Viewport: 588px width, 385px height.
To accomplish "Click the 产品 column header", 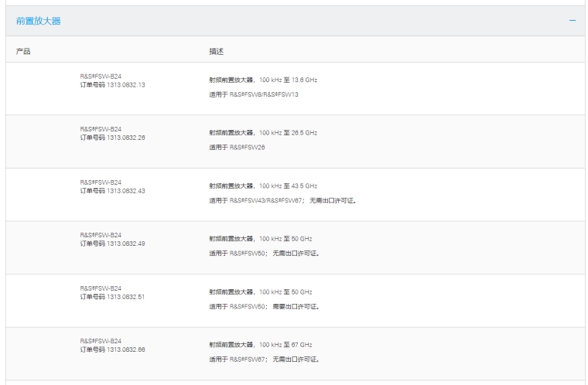I will [x=23, y=51].
